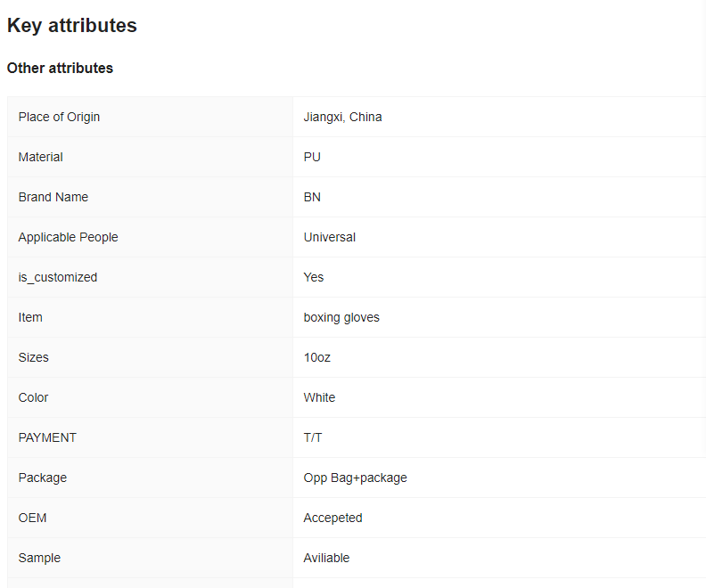Click the White color value
Screen dimensions: 706x588
(x=319, y=397)
